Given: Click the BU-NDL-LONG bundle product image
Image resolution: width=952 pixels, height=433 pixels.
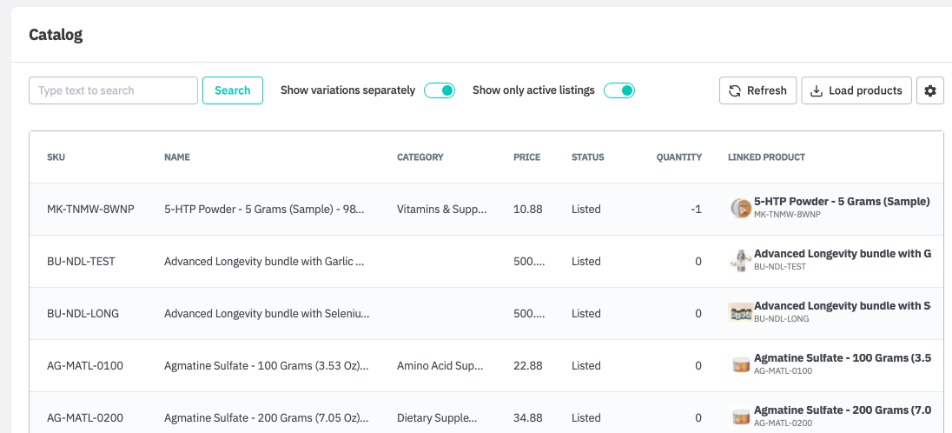Looking at the screenshot, I should 740,313.
